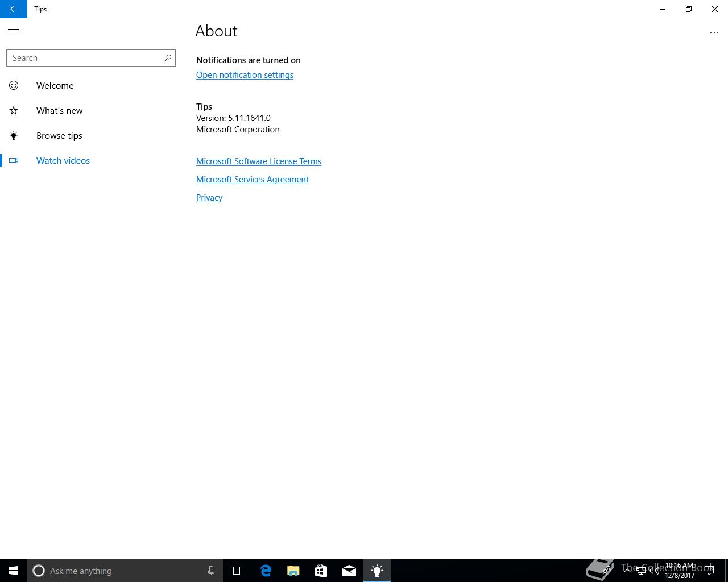This screenshot has width=728, height=582.
Task: Activate the Cortana microphone icon
Action: click(211, 571)
